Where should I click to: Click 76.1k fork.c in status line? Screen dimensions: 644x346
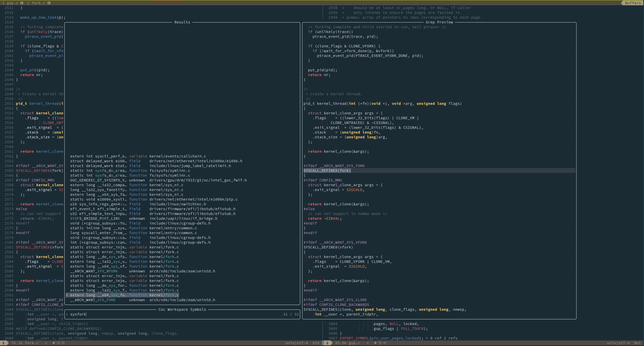point(25,343)
